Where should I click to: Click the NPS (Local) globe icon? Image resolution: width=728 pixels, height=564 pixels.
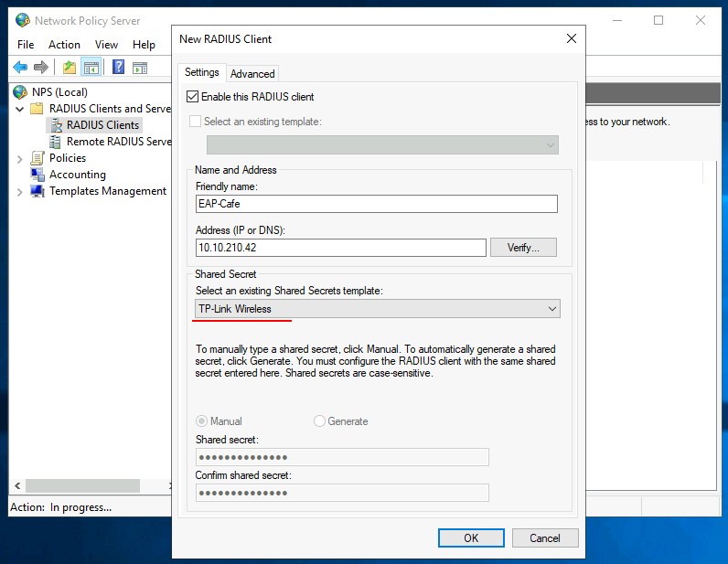(20, 92)
